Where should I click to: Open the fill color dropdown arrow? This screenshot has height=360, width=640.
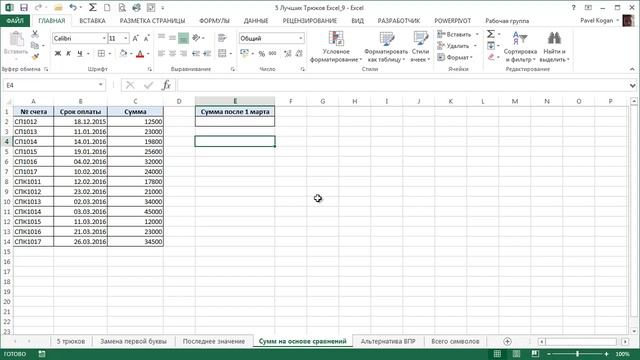point(132,53)
